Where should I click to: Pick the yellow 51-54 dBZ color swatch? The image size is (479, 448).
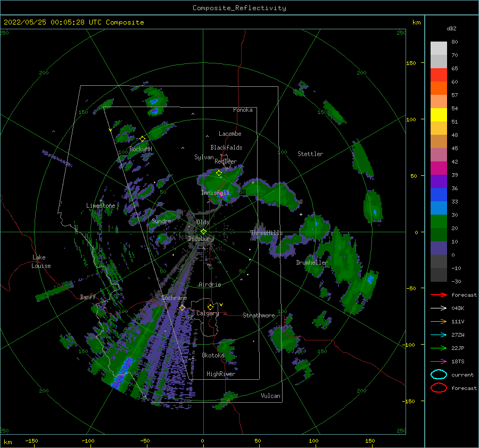(x=439, y=115)
